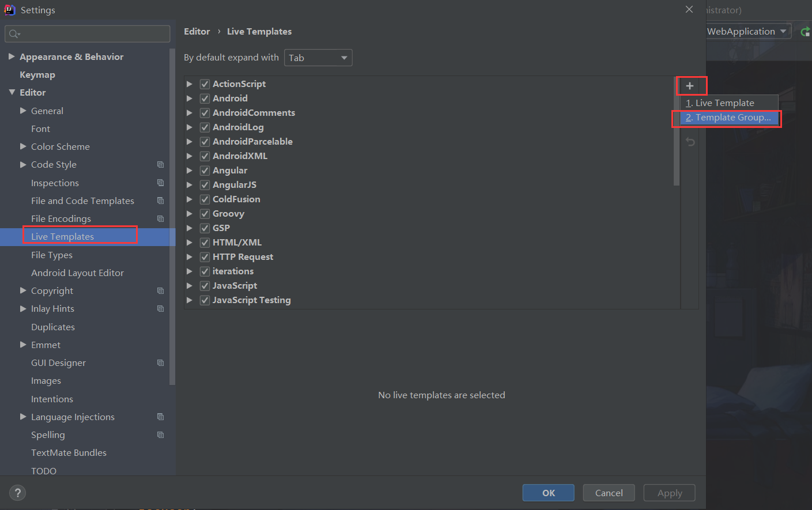Uncheck the HTML/XML template group
Screen dimensions: 812x510
(205, 243)
